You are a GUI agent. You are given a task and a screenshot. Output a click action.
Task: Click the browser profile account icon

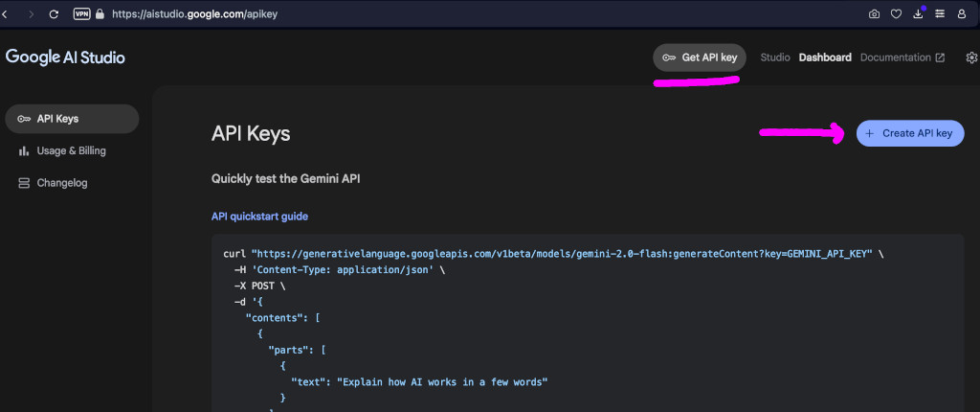(x=962, y=13)
